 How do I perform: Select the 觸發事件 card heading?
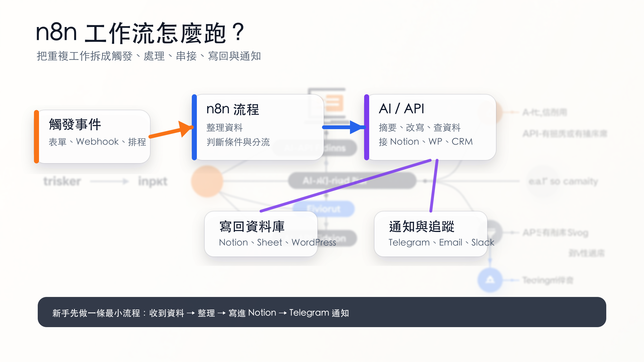click(75, 124)
